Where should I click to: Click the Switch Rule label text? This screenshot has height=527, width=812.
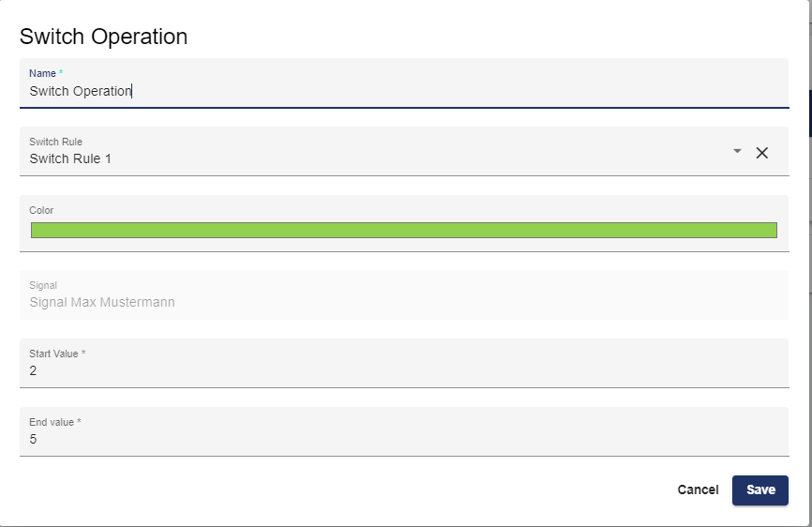(x=55, y=142)
